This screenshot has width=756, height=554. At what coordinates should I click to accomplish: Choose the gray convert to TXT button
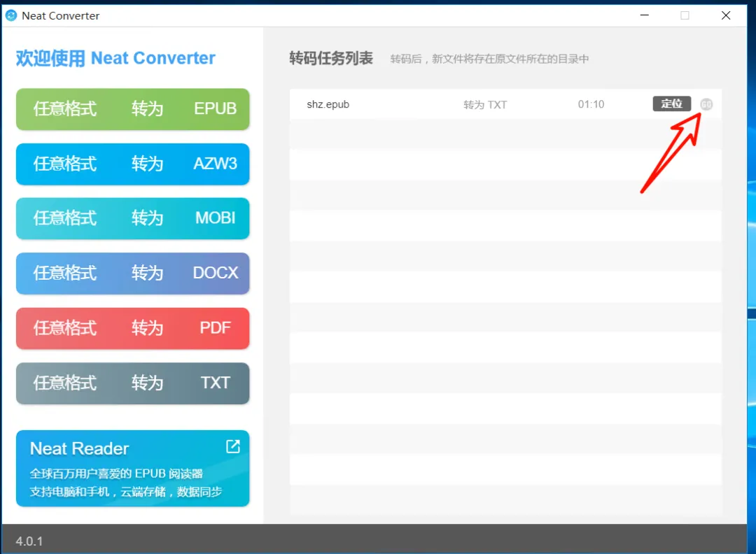click(132, 383)
